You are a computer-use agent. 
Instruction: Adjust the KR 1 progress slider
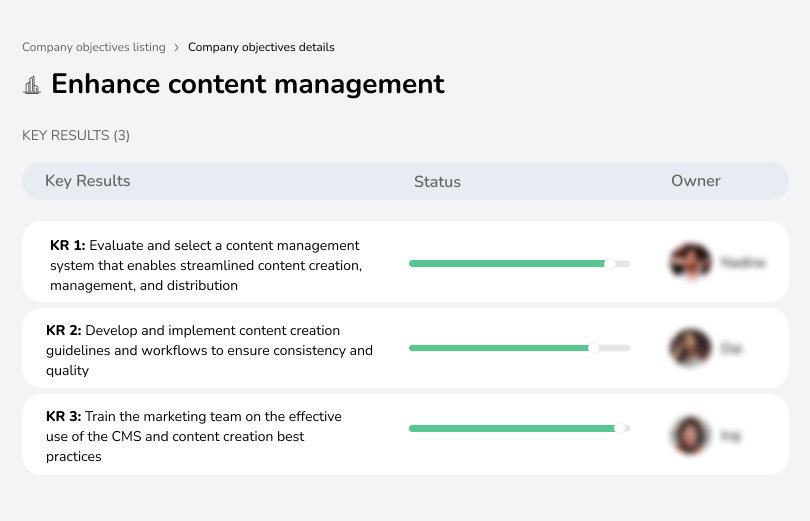610,264
